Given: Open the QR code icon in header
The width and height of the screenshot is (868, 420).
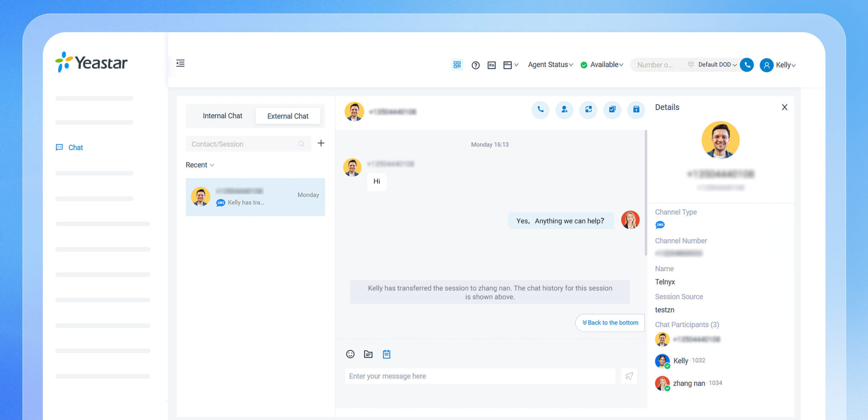Looking at the screenshot, I should coord(457,65).
